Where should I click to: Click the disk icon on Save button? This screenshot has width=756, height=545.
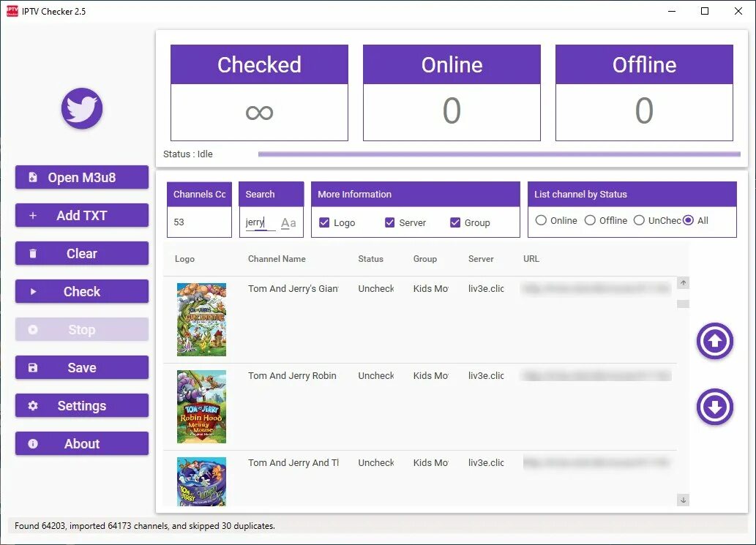32,367
